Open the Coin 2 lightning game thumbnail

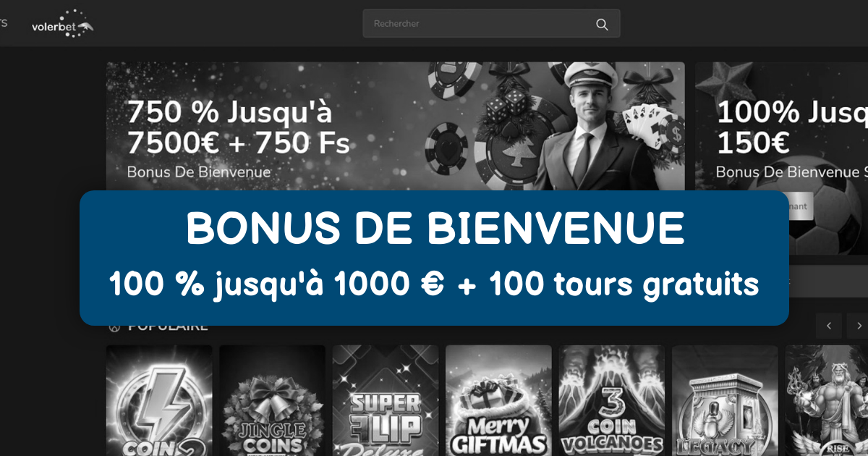tap(159, 400)
